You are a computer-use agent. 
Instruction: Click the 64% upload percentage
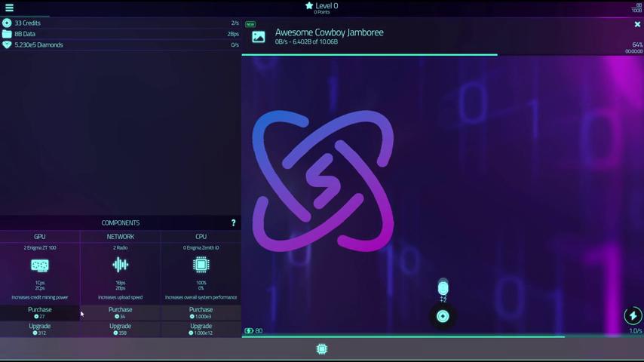tap(637, 44)
